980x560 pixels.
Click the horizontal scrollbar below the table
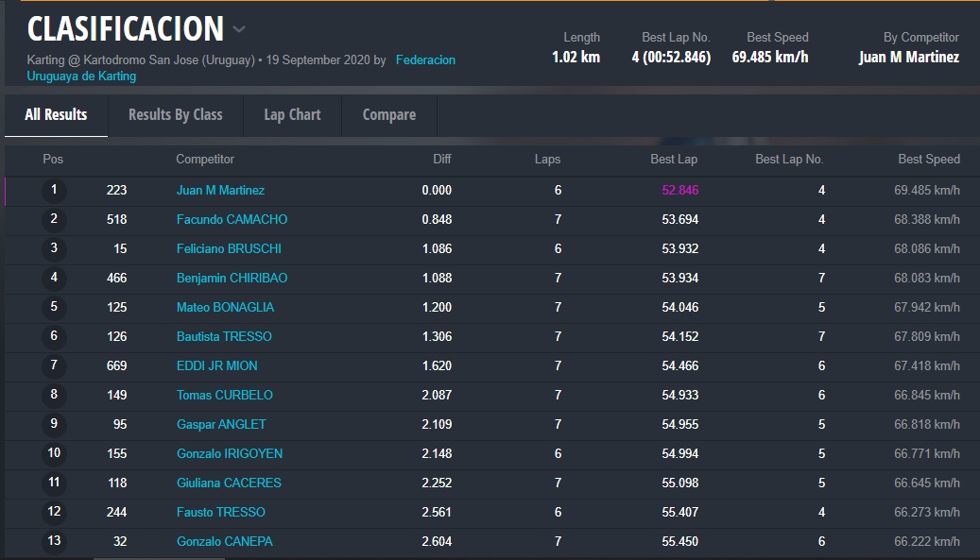[161, 557]
